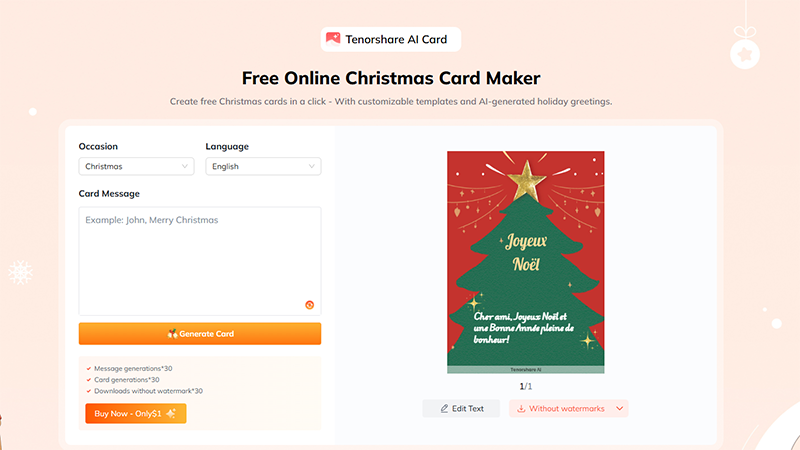Select the Joyeux Noël card preview
800x450 pixels.
(526, 262)
